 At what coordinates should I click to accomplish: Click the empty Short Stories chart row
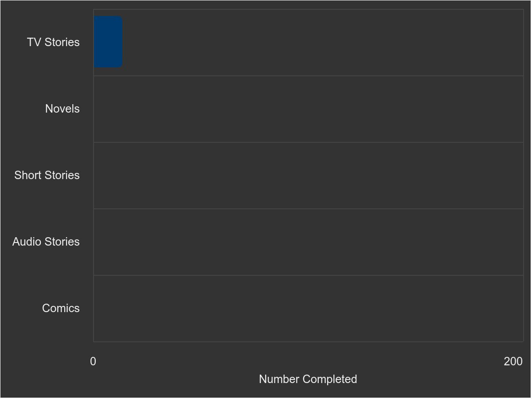point(309,176)
